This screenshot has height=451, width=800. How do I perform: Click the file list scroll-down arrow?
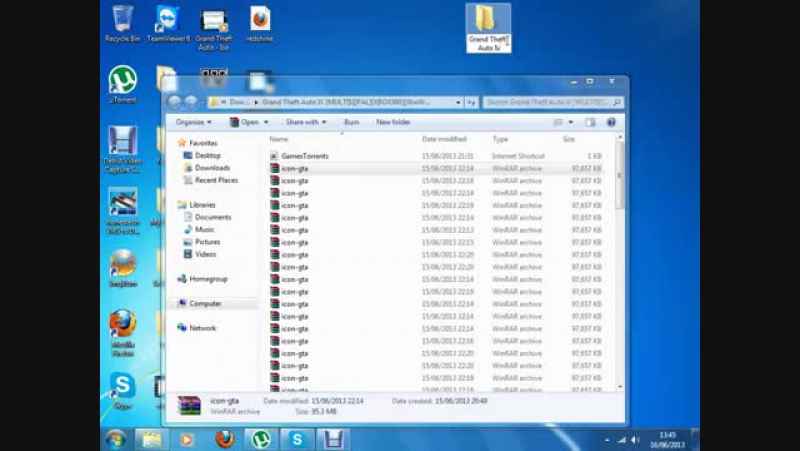tap(620, 387)
